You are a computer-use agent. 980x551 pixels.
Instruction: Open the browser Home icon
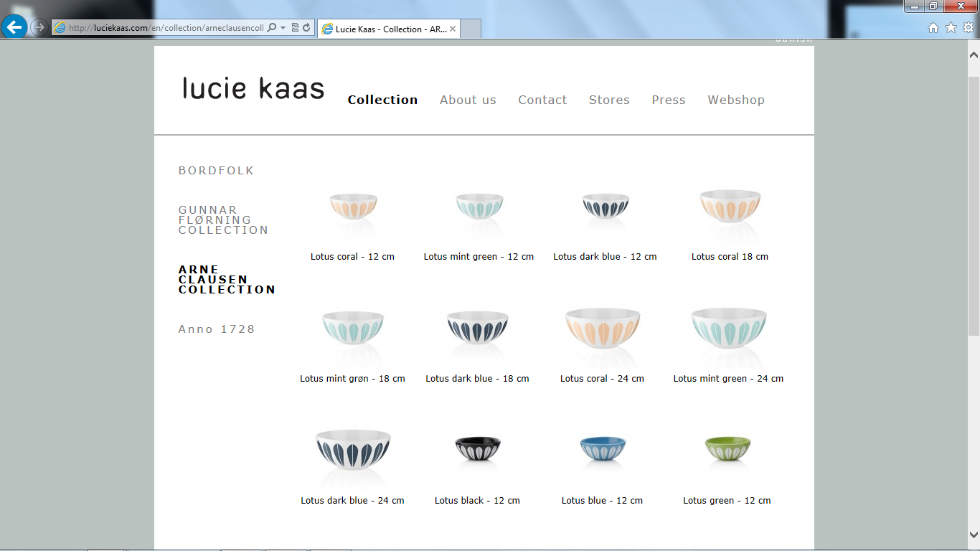point(933,28)
